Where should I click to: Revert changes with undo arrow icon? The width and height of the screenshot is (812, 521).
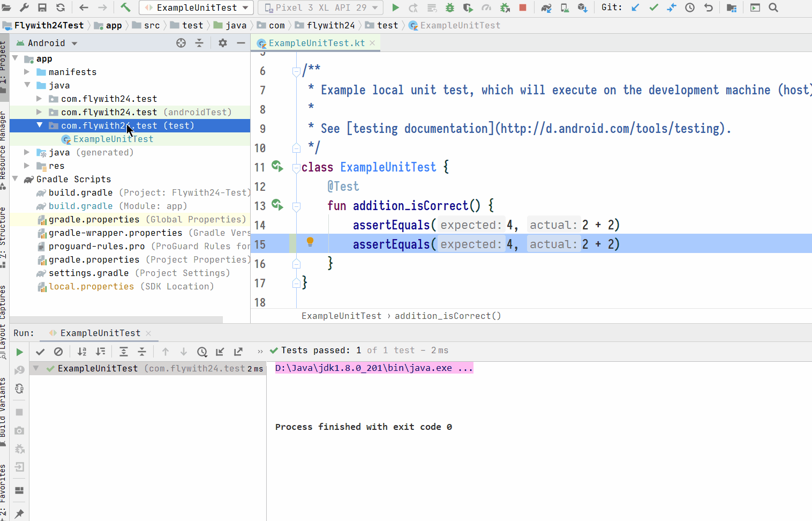pyautogui.click(x=708, y=8)
